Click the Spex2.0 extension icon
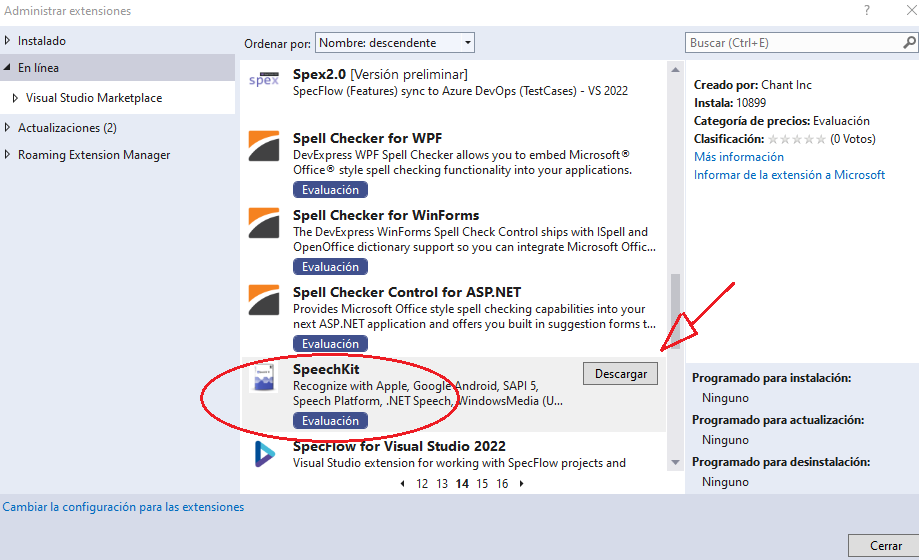This screenshot has height=560, width=919. pyautogui.click(x=264, y=80)
